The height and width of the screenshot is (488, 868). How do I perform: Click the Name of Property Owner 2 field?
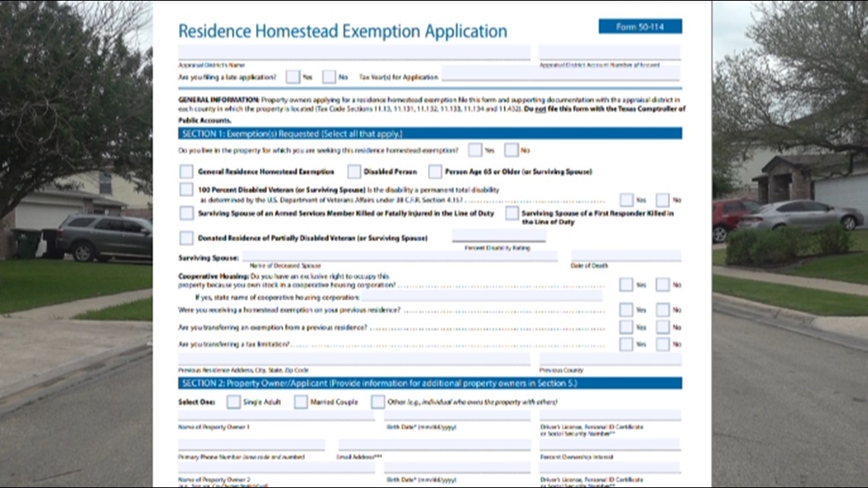pos(276,468)
